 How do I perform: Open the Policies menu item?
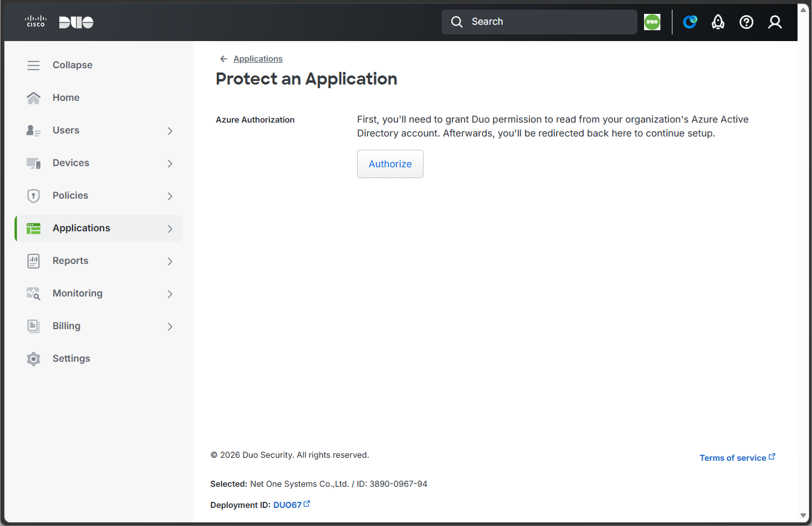[98, 196]
